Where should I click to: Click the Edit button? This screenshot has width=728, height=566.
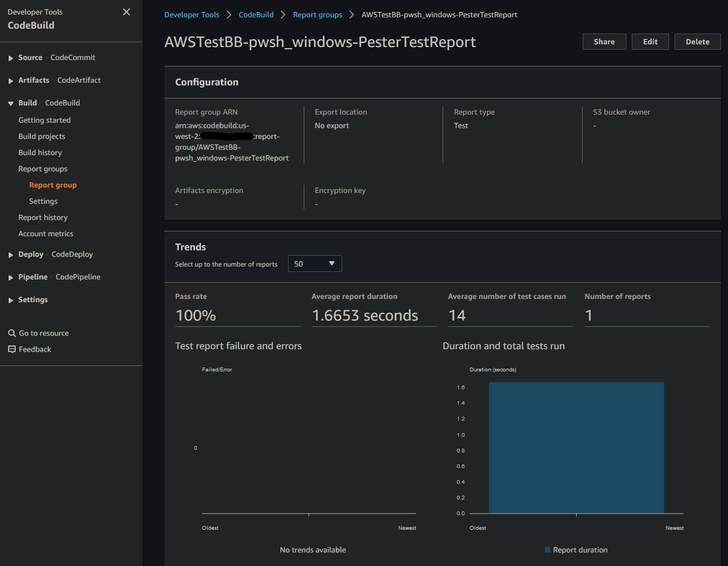coord(650,42)
